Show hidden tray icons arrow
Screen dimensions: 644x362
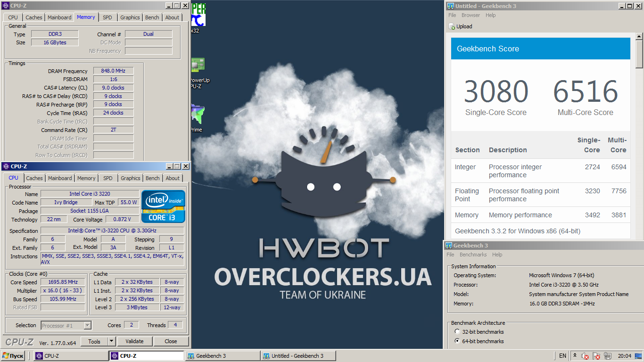pos(575,356)
